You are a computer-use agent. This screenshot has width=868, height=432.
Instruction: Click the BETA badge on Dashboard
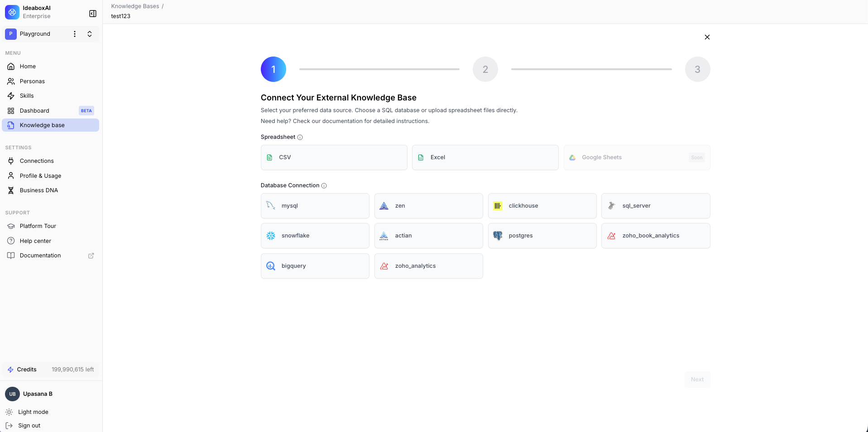click(x=86, y=111)
